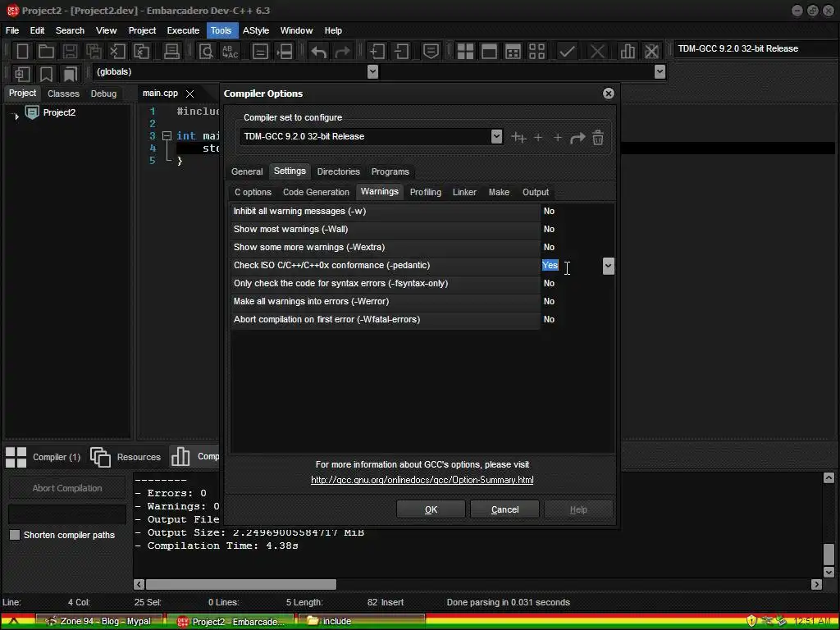The image size is (840, 630).
Task: Click the New file toolbar icon
Action: tap(22, 52)
